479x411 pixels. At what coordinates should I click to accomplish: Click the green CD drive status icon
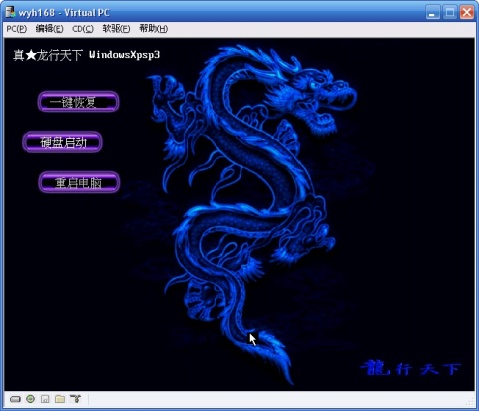[30, 399]
